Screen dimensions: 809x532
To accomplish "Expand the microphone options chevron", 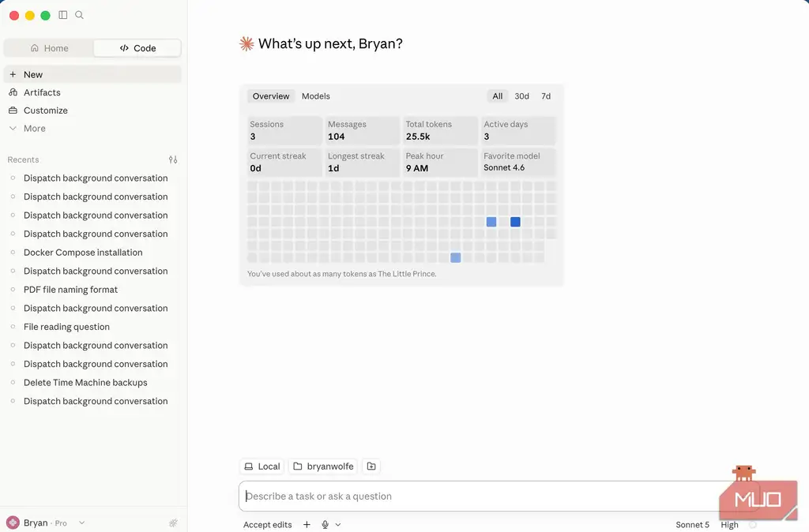I will [x=338, y=524].
